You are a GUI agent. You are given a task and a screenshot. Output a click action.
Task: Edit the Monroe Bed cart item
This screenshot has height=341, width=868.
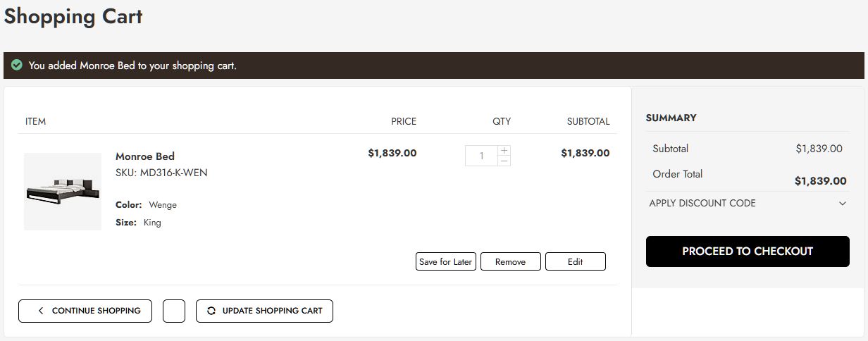575,261
